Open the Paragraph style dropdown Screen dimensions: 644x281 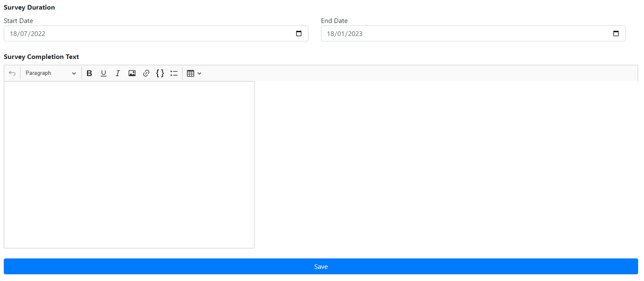(x=51, y=73)
